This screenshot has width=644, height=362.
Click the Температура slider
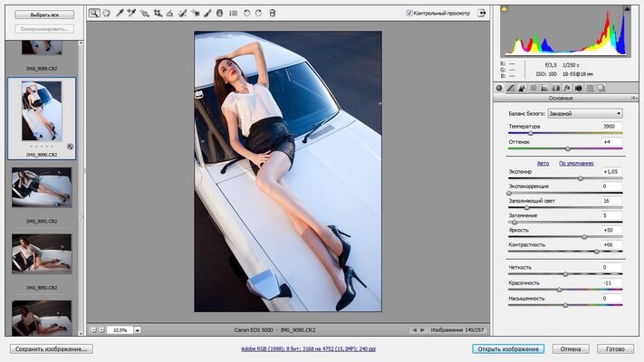[531, 133]
